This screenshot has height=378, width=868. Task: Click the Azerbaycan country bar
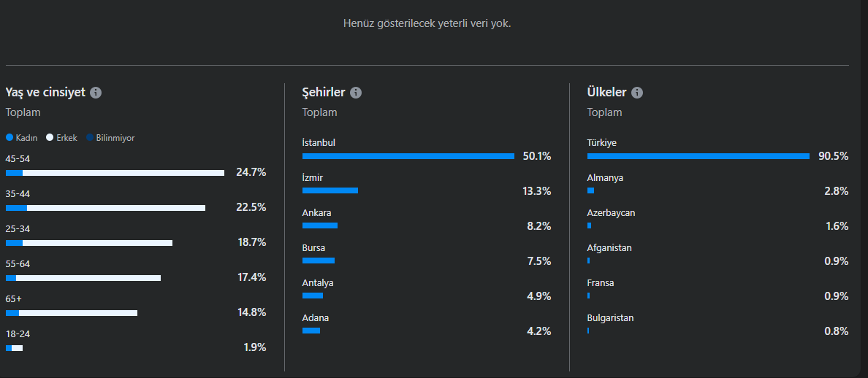(x=589, y=225)
